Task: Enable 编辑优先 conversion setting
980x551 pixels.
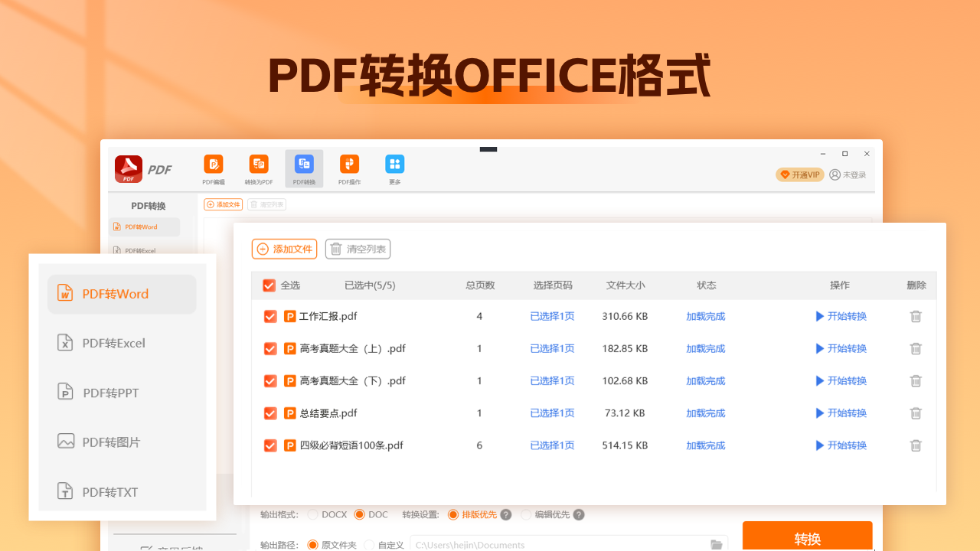Action: 527,514
